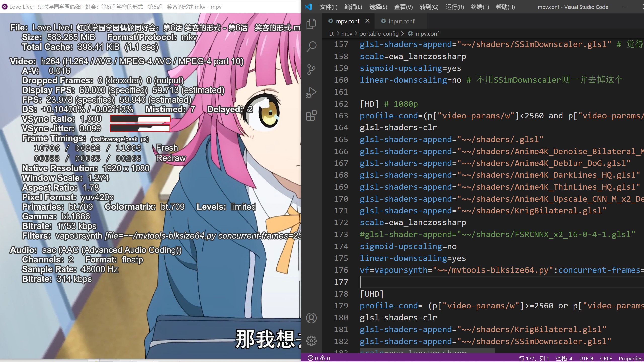Open the 编辑(E) menu
644x362 pixels.
(x=353, y=7)
